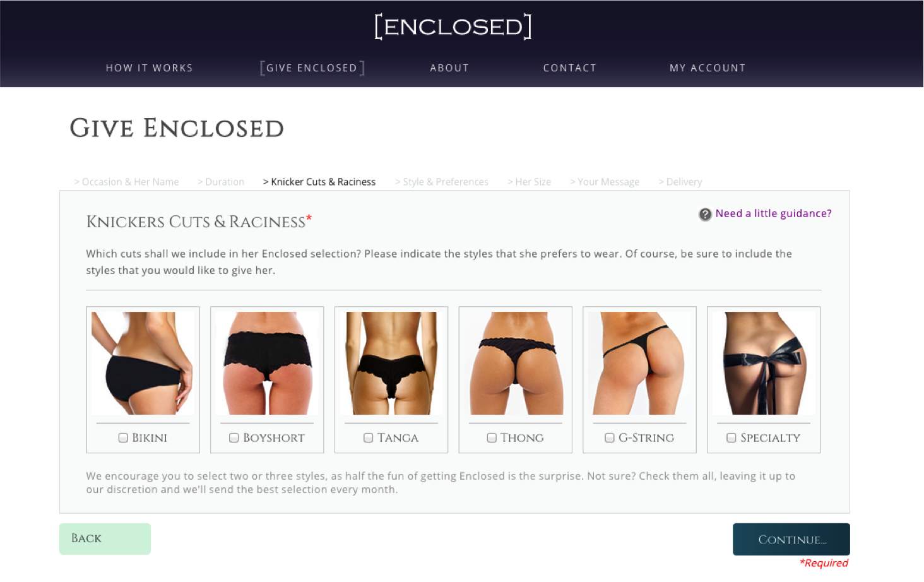This screenshot has height=582, width=924.
Task: Check the Bikini checkbox
Action: 123,438
